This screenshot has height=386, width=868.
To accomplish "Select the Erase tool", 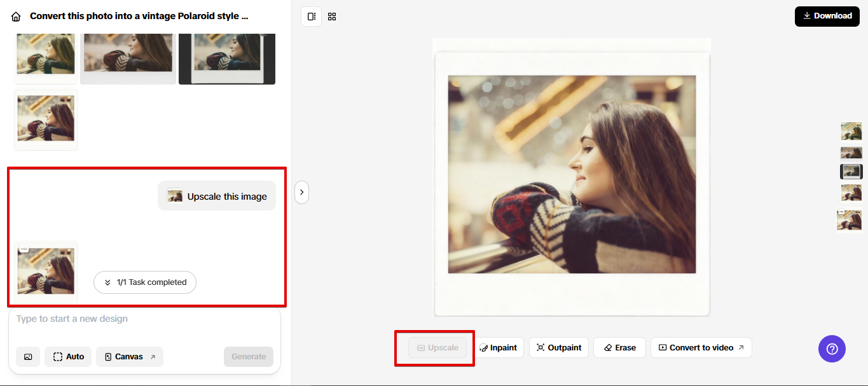I will pos(619,347).
